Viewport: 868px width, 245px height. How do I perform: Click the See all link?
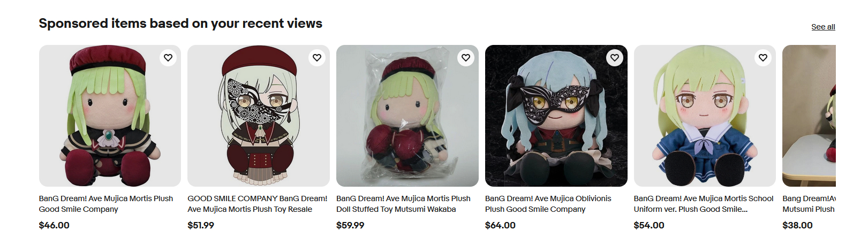point(823,27)
